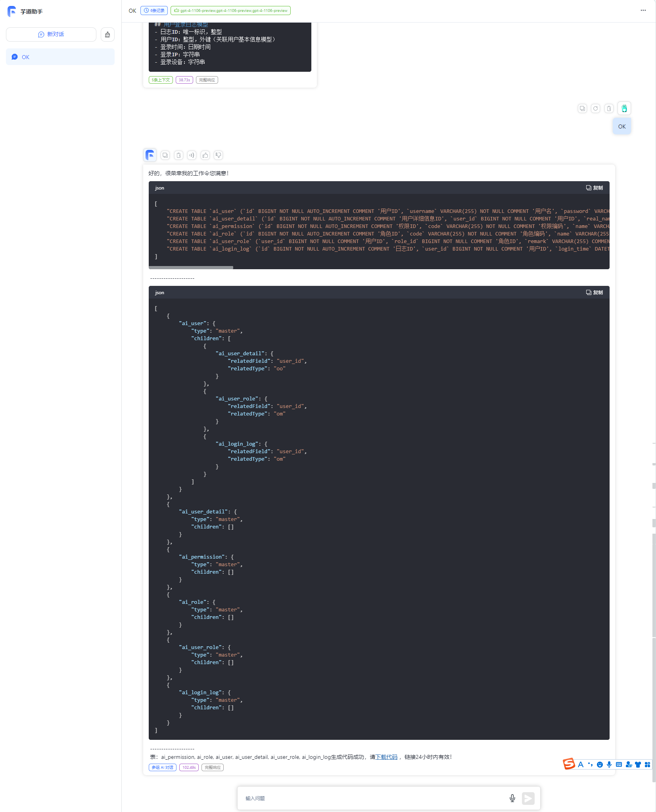This screenshot has width=656, height=812.
Task: Click the user avatar beside OK
Action: [624, 108]
